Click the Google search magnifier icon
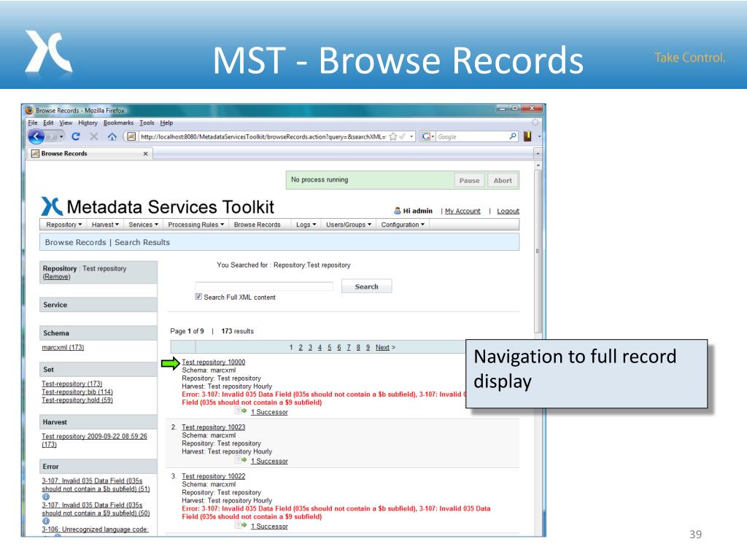747x560 pixels. pyautogui.click(x=513, y=136)
